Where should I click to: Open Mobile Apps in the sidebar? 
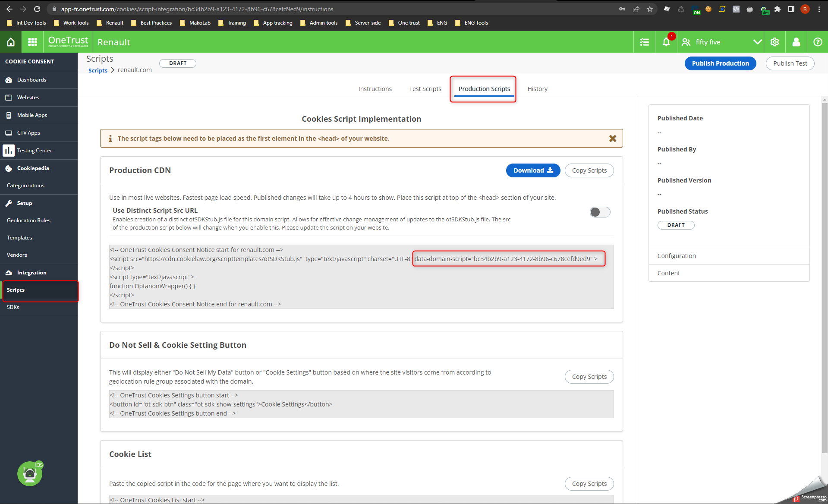39,115
